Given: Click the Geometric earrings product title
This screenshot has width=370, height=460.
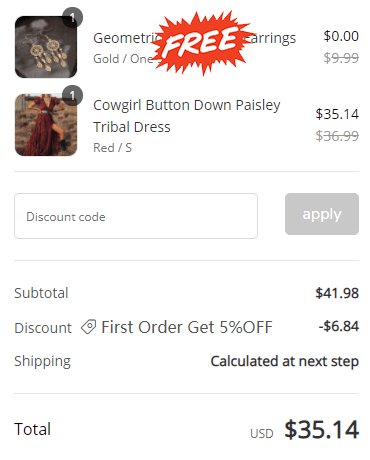Looking at the screenshot, I should [x=194, y=38].
